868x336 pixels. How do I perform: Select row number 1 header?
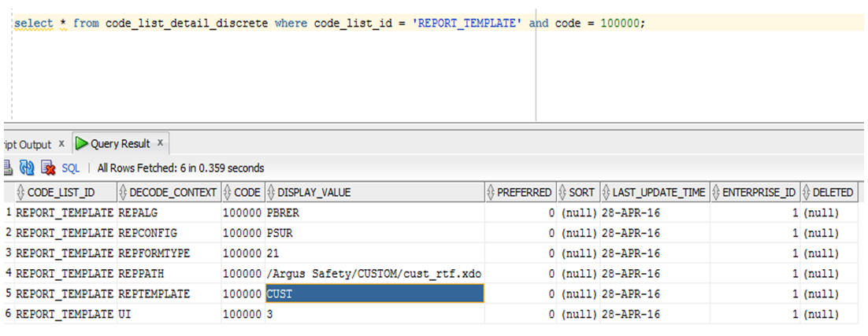pos(8,212)
